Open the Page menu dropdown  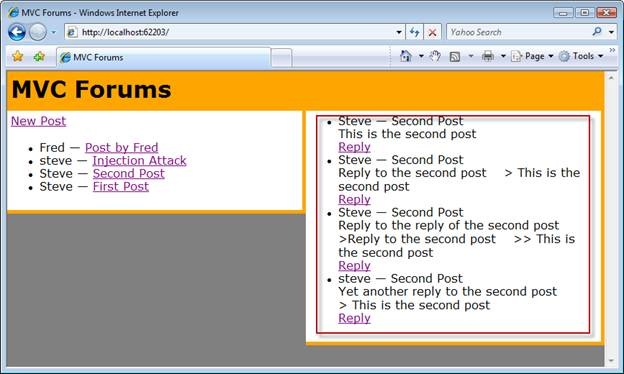point(533,56)
